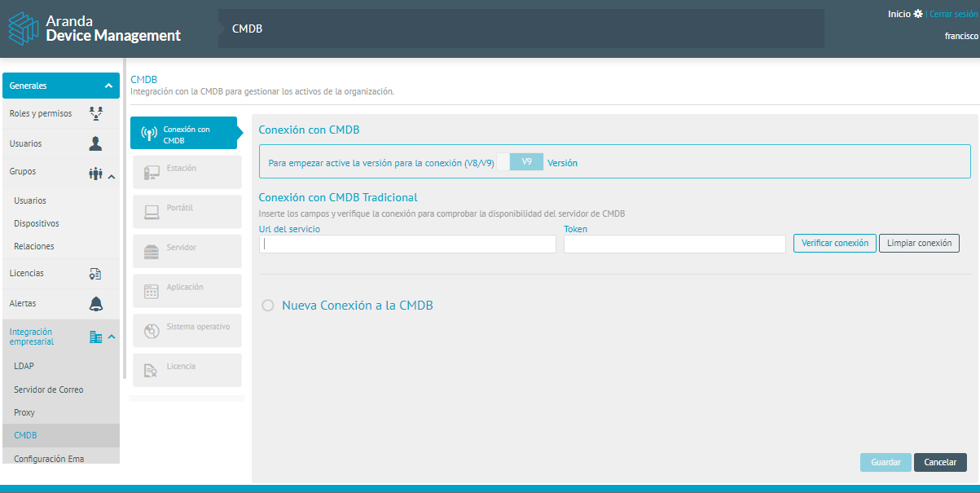Screen dimensions: 980x493
Task: Switch to the Estación tab
Action: tap(187, 173)
